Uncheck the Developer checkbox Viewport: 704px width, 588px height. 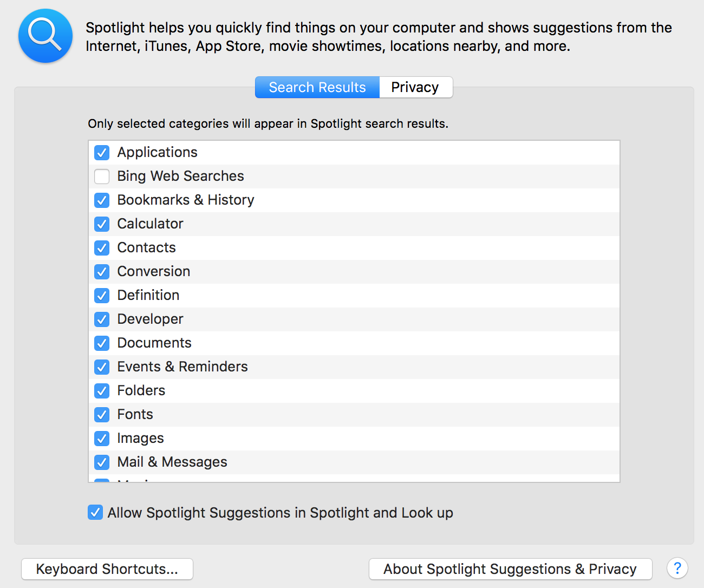[102, 319]
